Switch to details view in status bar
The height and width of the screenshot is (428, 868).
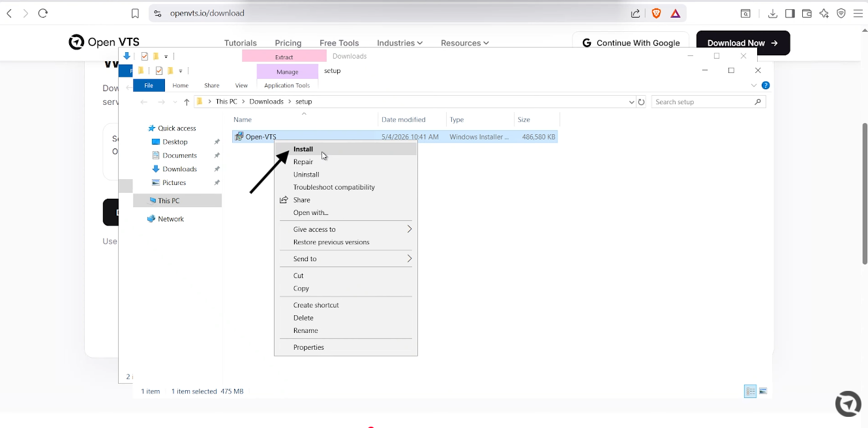coord(751,392)
